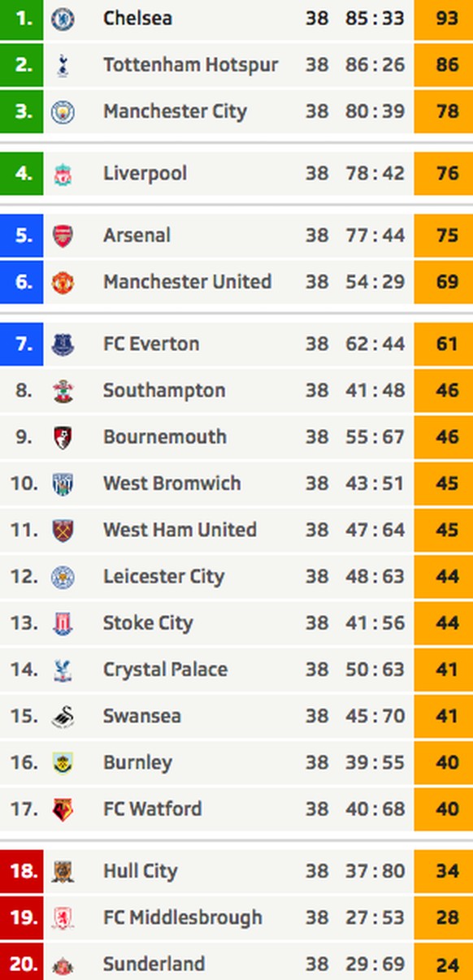Click the FC Everton crest icon

pyautogui.click(x=63, y=344)
